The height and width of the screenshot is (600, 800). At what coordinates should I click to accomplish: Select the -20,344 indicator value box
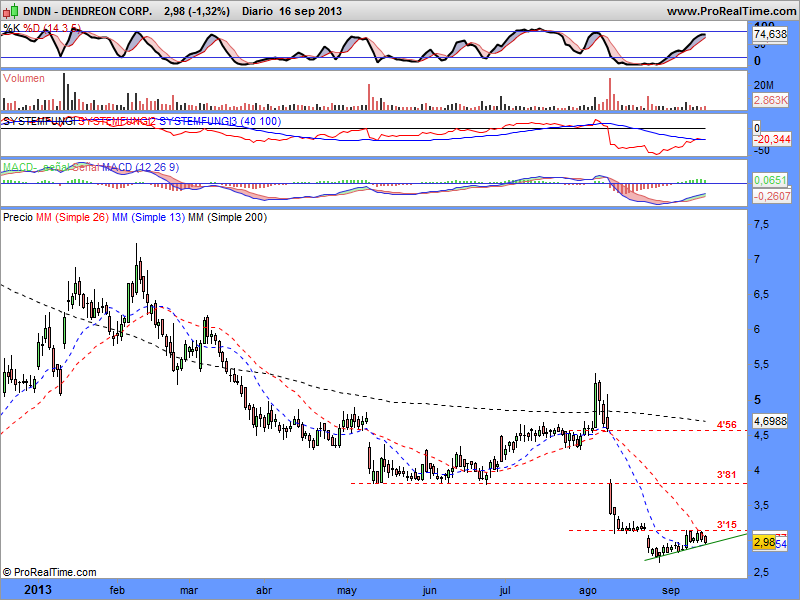tap(772, 139)
